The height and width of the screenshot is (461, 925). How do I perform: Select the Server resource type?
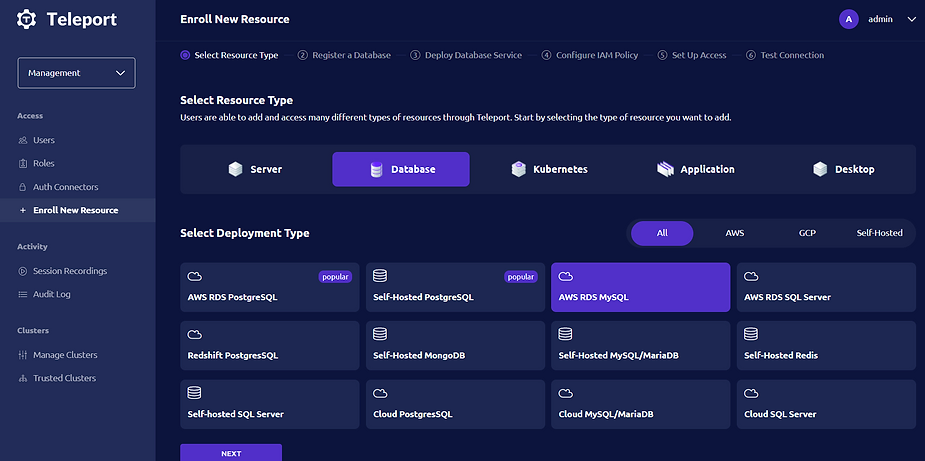[255, 169]
